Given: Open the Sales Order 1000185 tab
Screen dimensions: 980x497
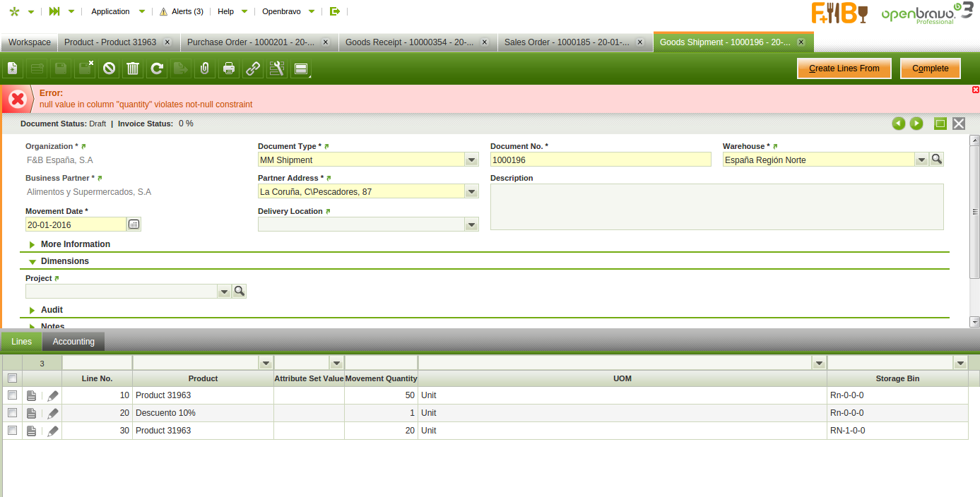Looking at the screenshot, I should (566, 42).
